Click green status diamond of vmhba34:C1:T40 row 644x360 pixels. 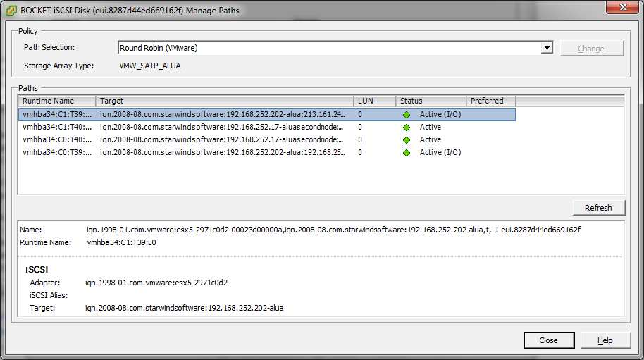point(407,128)
